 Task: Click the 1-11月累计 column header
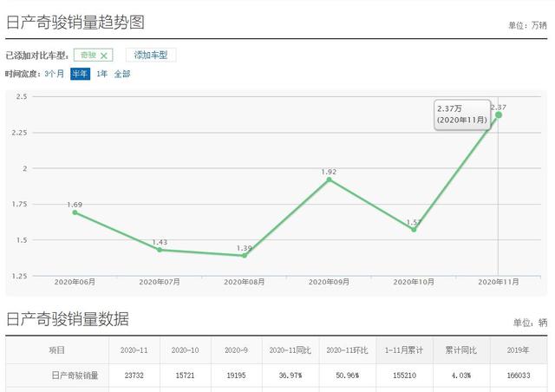click(x=404, y=350)
